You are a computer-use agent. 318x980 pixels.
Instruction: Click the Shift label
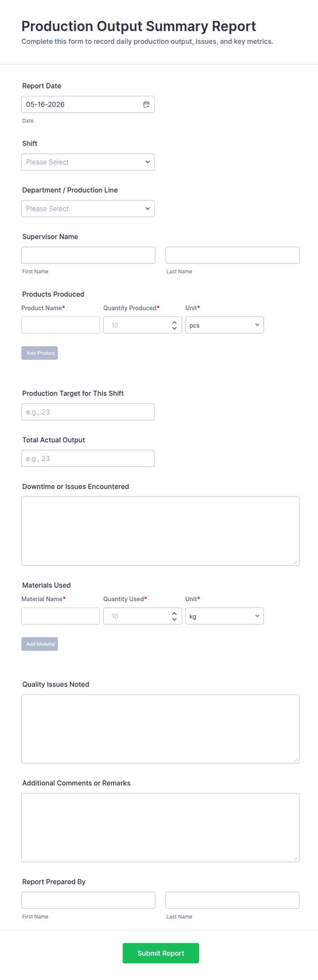tap(30, 143)
